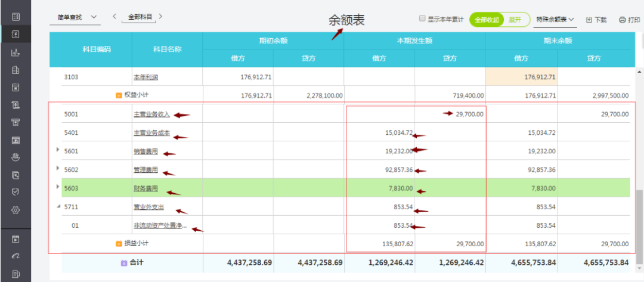Click the 期末余额 header group
This screenshot has width=644, height=282.
558,41
